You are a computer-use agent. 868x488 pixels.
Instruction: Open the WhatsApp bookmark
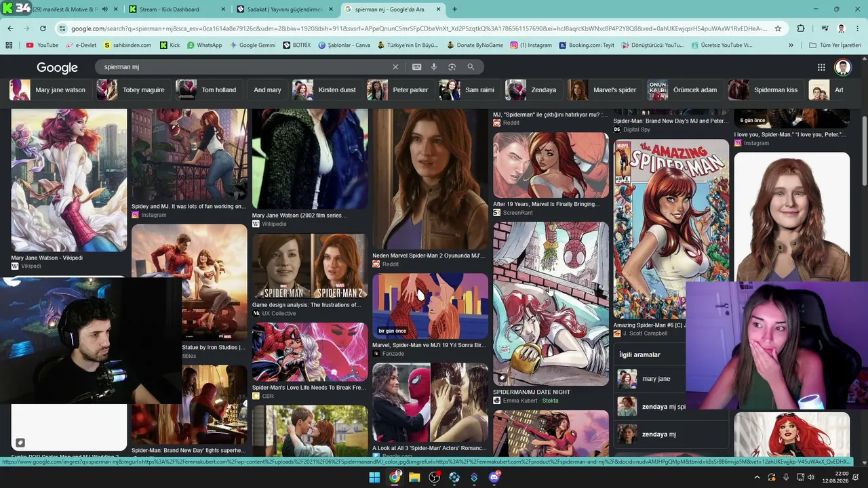pos(204,45)
